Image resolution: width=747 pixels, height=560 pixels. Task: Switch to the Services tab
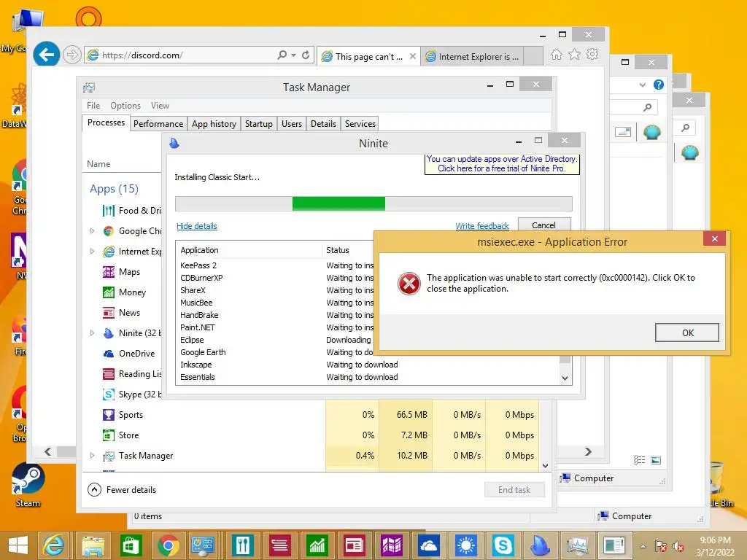[360, 124]
